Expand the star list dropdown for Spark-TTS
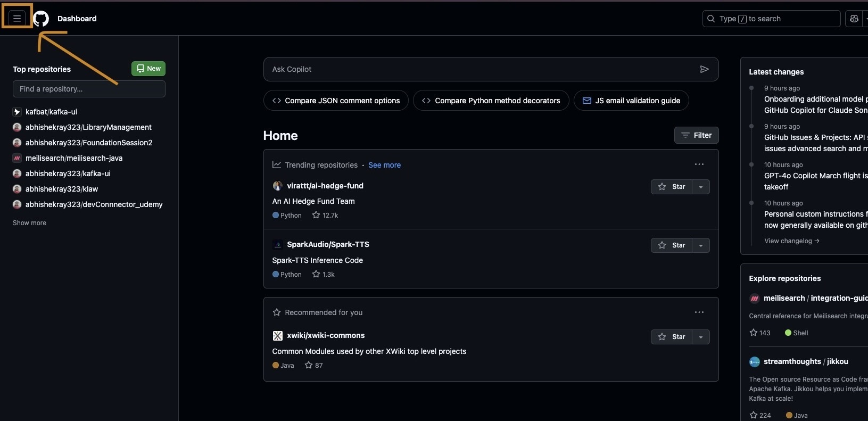 pyautogui.click(x=701, y=245)
